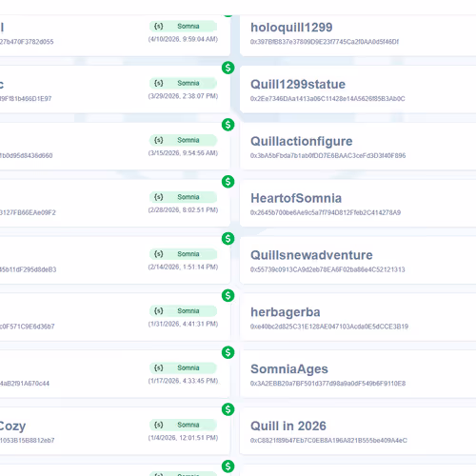Click the green dollar icon beside Quillsnewadventure
The image size is (476, 476).
click(x=228, y=239)
